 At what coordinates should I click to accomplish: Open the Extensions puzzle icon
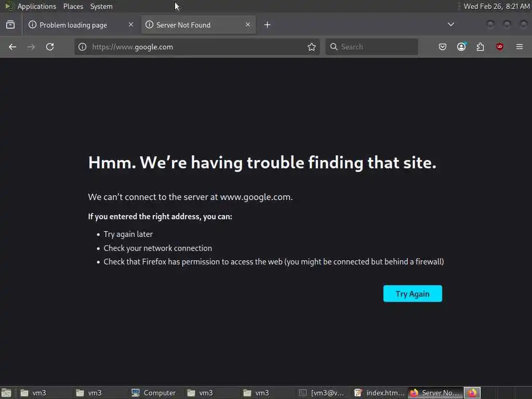[481, 47]
